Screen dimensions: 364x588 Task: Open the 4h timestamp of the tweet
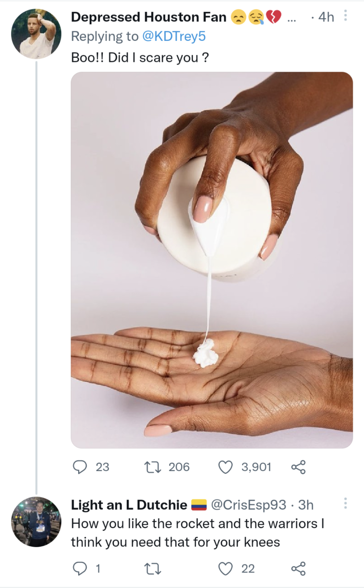[x=326, y=17]
